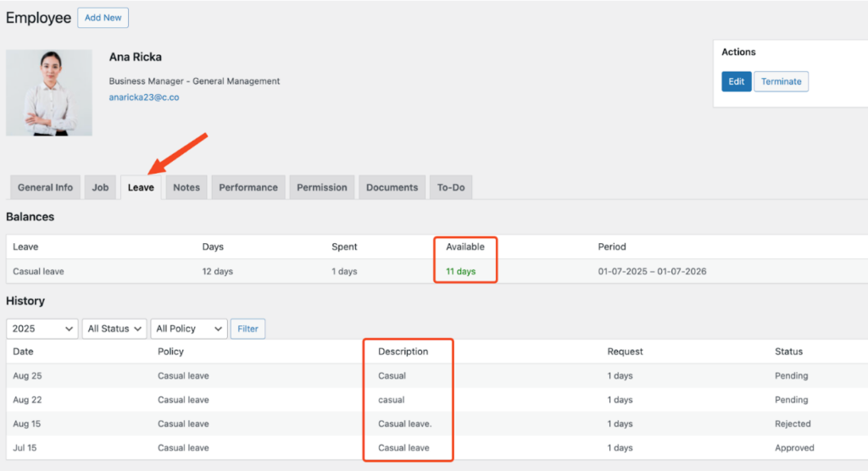Image resolution: width=868 pixels, height=471 pixels.
Task: Click the Add New employee button
Action: click(x=103, y=18)
